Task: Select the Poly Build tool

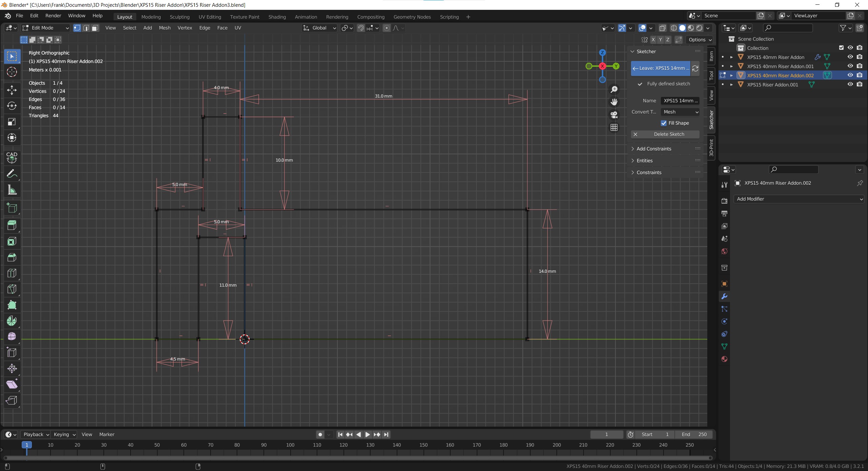Action: click(x=12, y=305)
